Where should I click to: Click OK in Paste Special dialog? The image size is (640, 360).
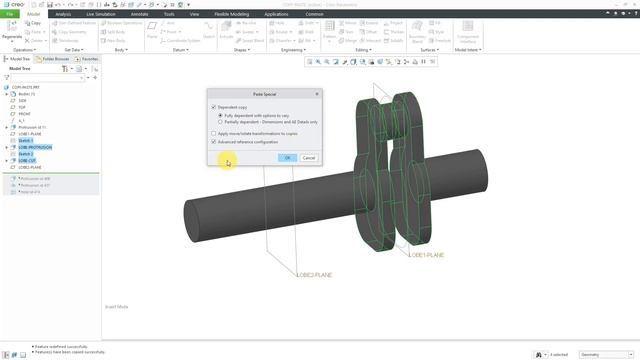click(287, 158)
